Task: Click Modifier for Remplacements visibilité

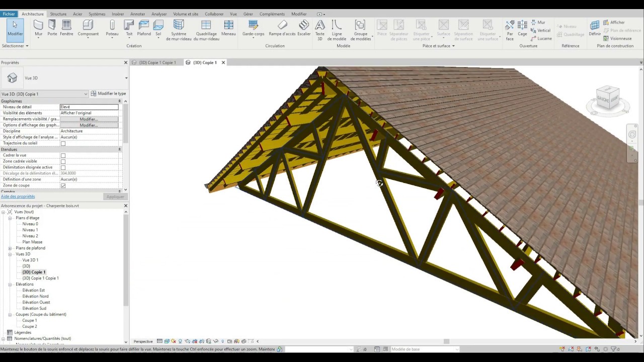Action: (89, 119)
